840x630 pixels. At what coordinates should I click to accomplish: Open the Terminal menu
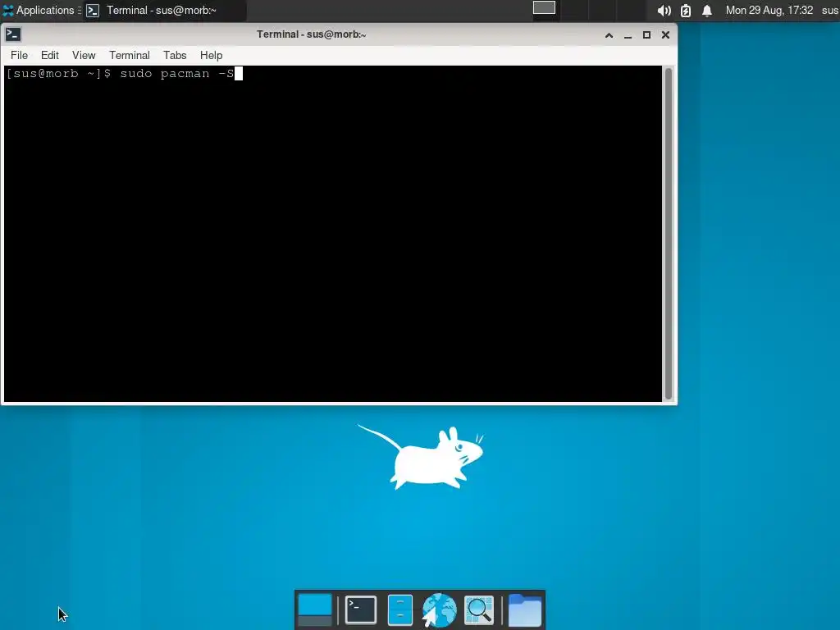(130, 55)
